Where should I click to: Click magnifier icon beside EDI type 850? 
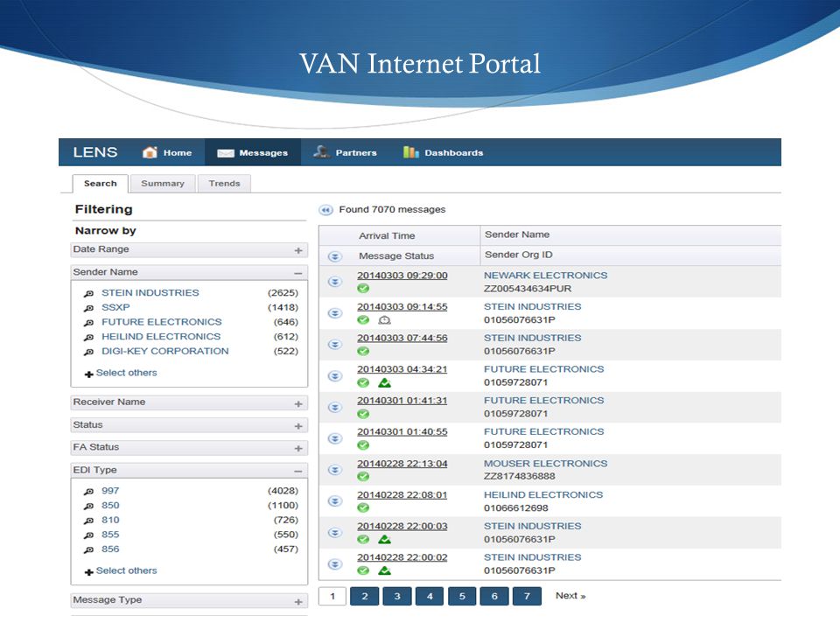point(89,506)
